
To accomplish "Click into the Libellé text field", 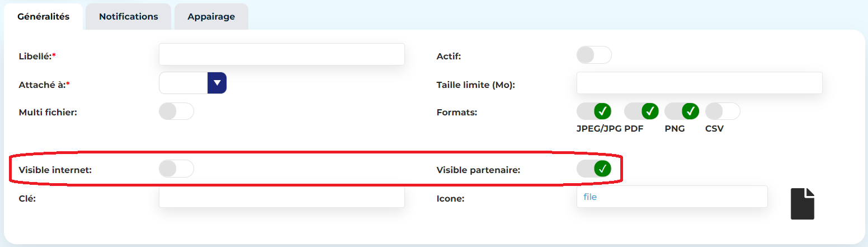I will pos(281,54).
